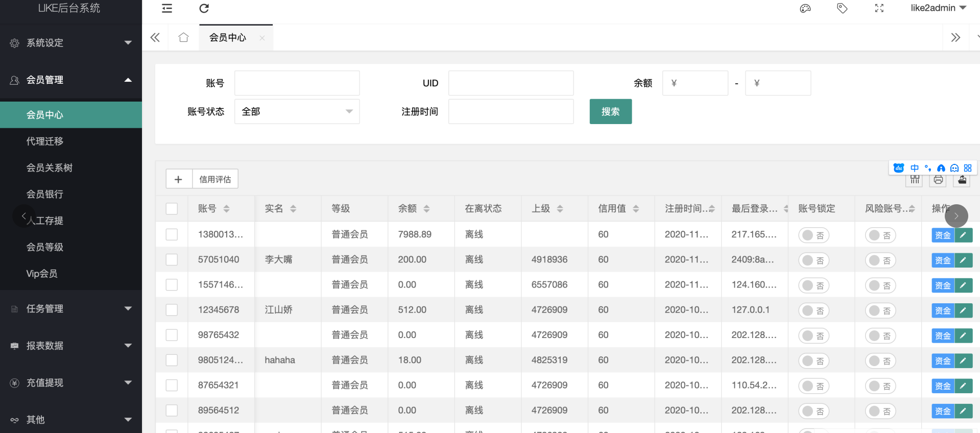Collapse the 会员管理 menu
Viewport: 980px width, 433px height.
(x=71, y=80)
